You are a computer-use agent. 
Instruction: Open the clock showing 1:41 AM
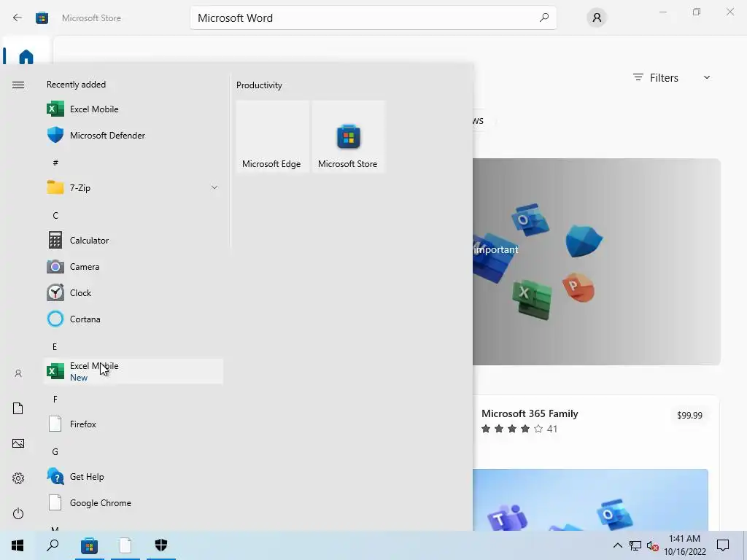click(x=684, y=545)
